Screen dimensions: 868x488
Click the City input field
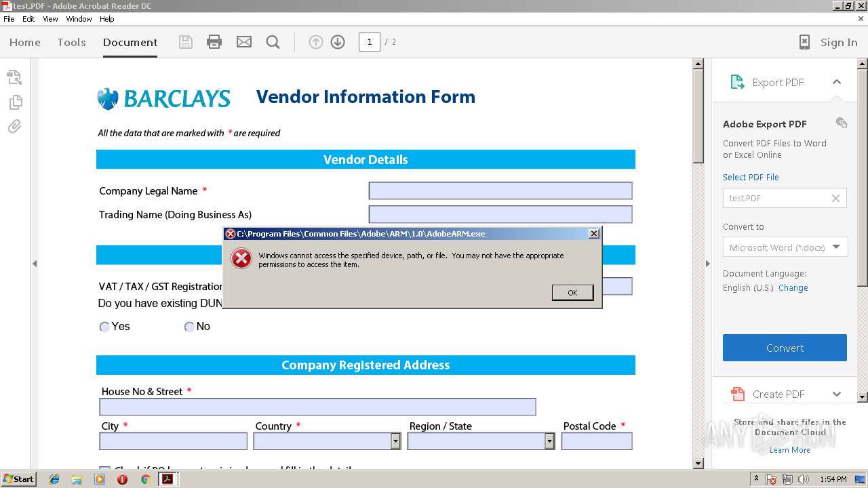point(173,441)
